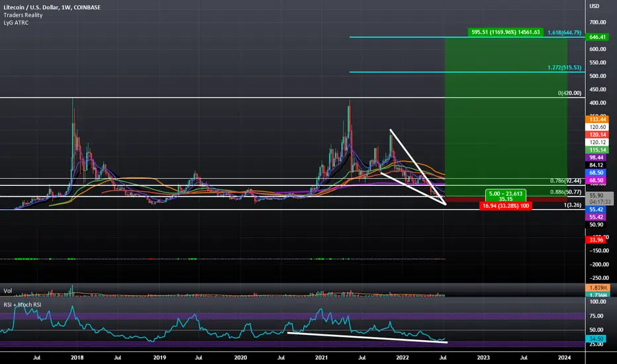Viewport: 617px width, 364px height.
Task: Click the purple 98.44 price tag
Action: [597, 158]
